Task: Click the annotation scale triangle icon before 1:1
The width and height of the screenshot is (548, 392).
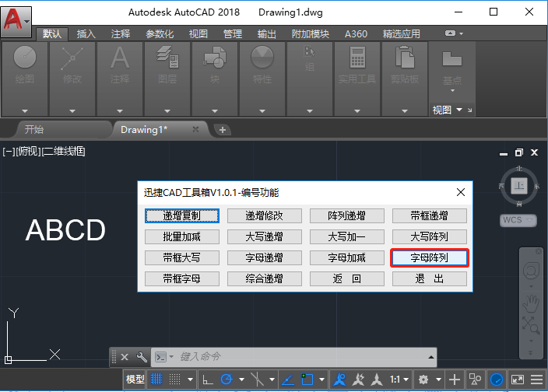Action: point(377,380)
